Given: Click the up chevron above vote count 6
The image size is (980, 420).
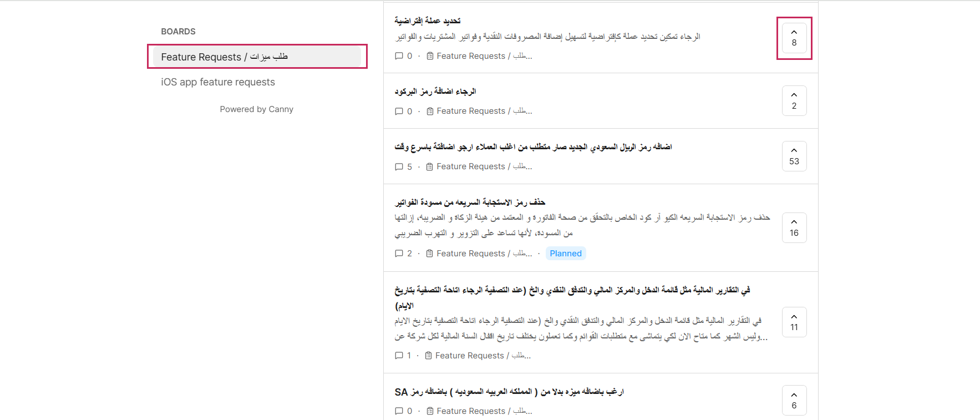Looking at the screenshot, I should tap(794, 394).
